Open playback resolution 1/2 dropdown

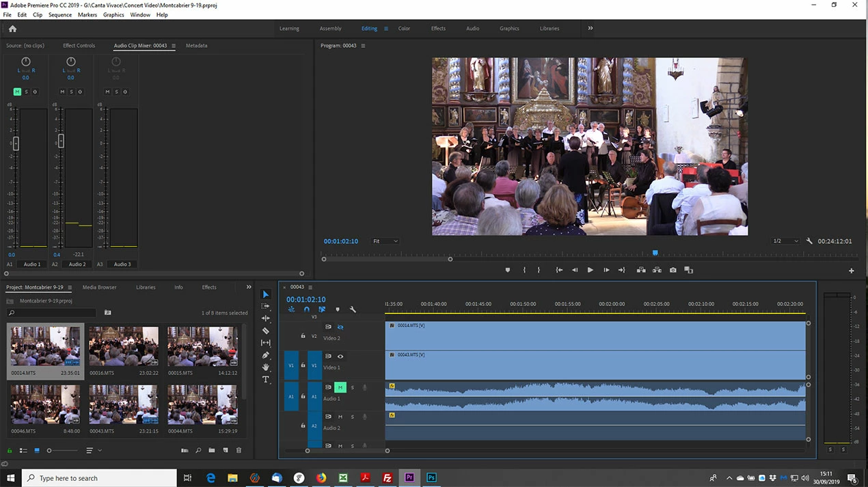785,241
